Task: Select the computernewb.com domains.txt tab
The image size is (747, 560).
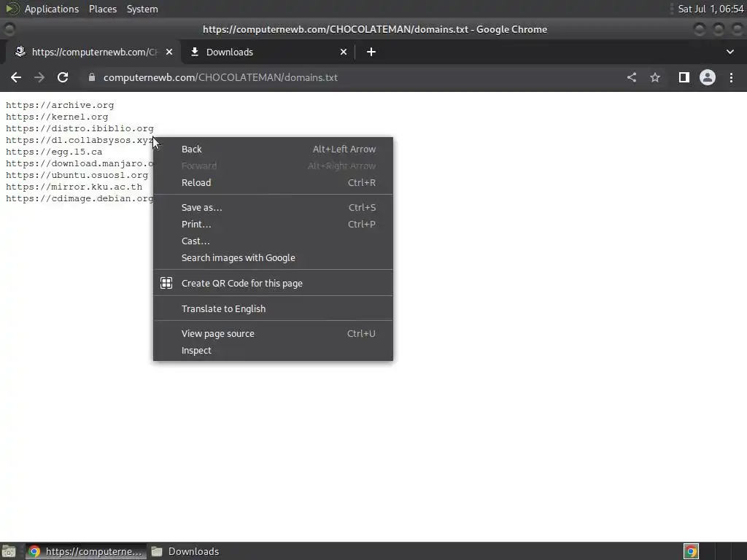Action: 94,52
